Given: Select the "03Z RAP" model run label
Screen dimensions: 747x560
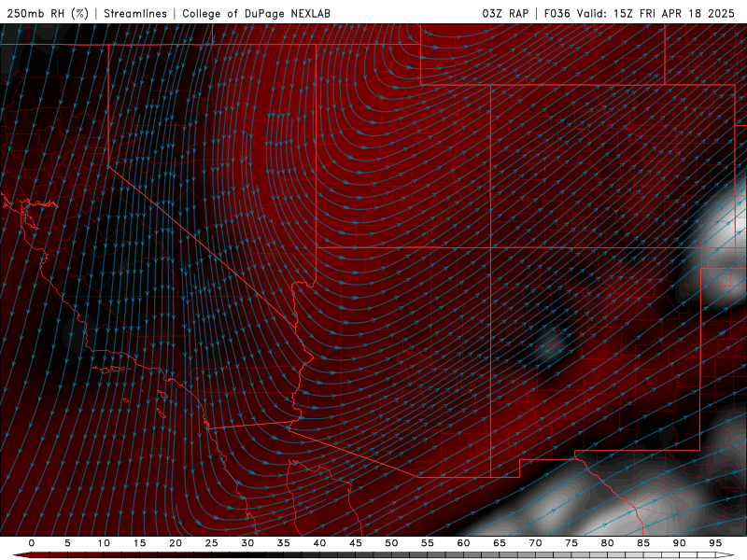Looking at the screenshot, I should 505,13.
